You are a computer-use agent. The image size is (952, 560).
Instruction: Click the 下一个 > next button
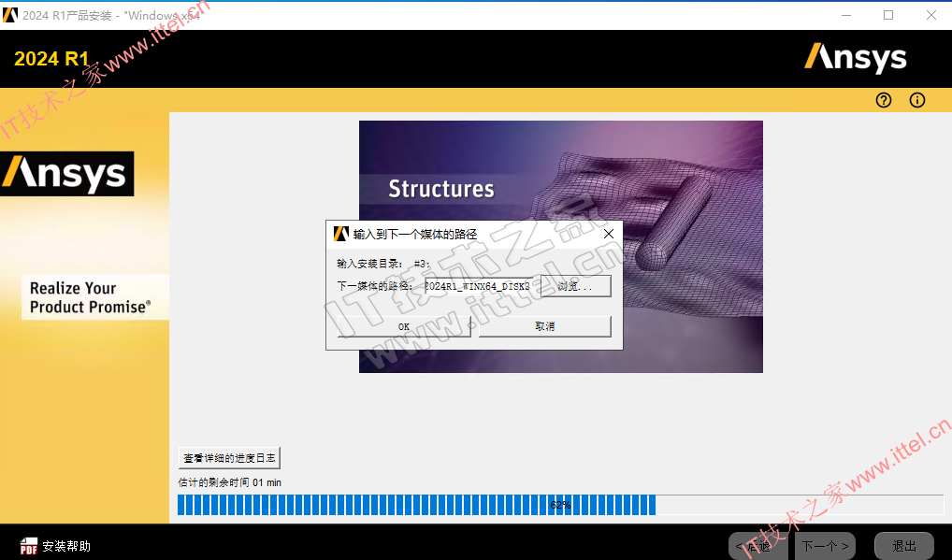coord(825,546)
